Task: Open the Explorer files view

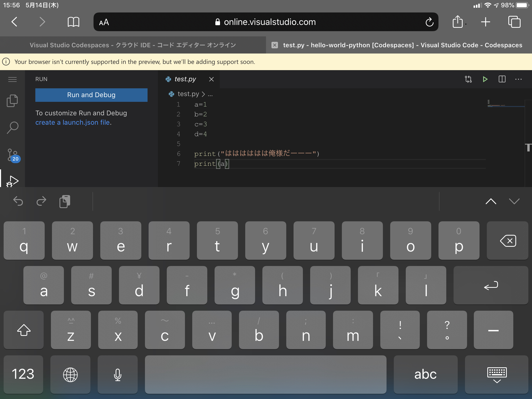Action: pos(12,101)
